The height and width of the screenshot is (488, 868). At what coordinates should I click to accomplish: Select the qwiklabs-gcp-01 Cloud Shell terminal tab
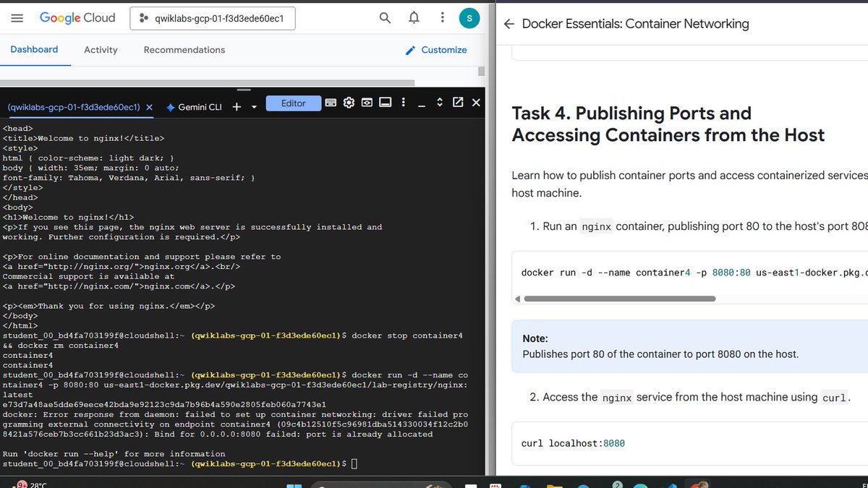coord(73,107)
